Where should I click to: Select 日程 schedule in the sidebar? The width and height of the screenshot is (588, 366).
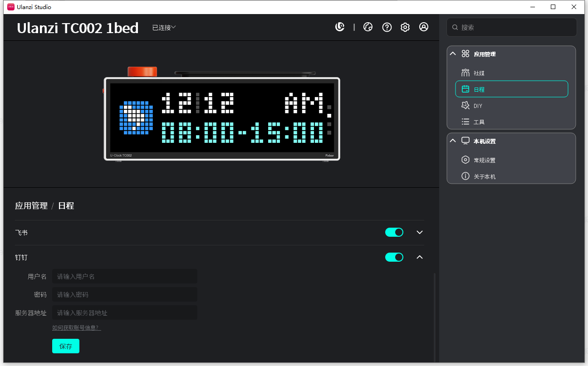point(511,89)
